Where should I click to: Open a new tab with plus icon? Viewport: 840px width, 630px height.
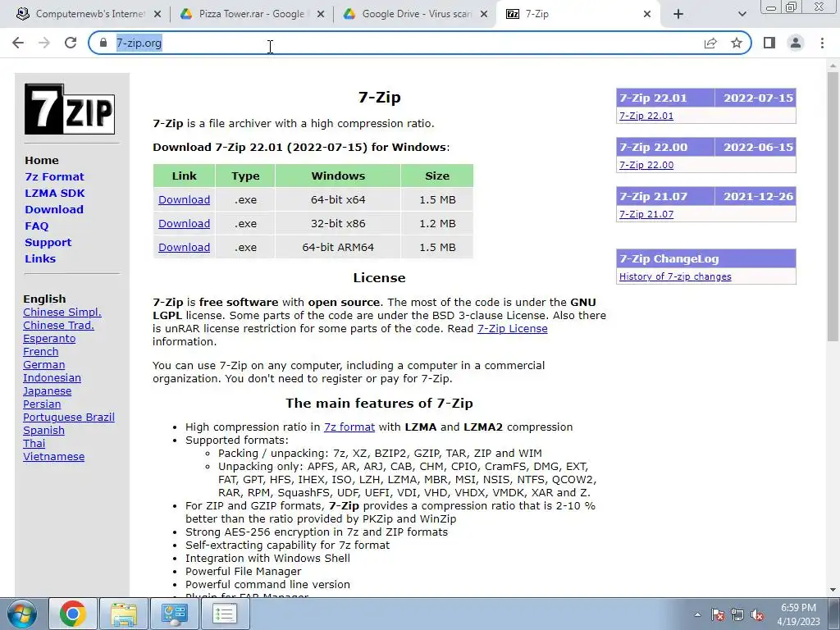tap(678, 14)
